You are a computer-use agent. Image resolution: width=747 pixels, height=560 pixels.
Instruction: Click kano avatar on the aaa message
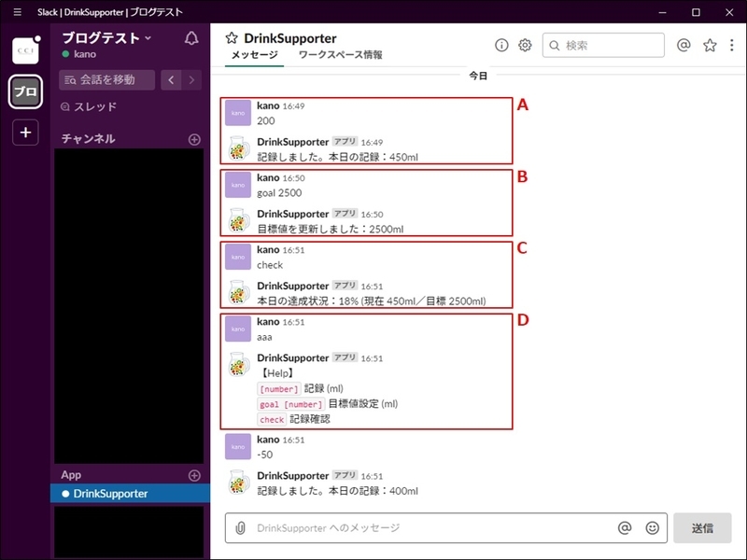click(238, 329)
